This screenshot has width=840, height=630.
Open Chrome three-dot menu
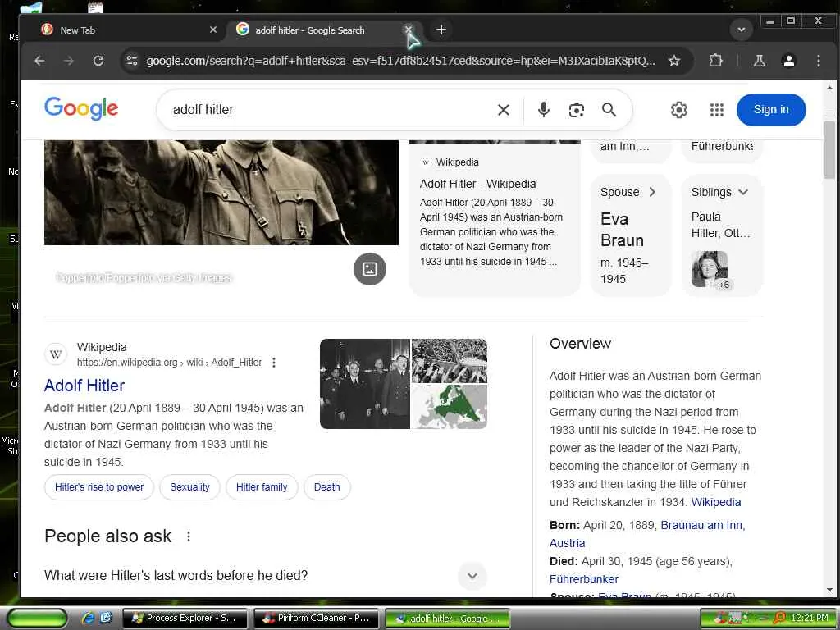point(819,61)
